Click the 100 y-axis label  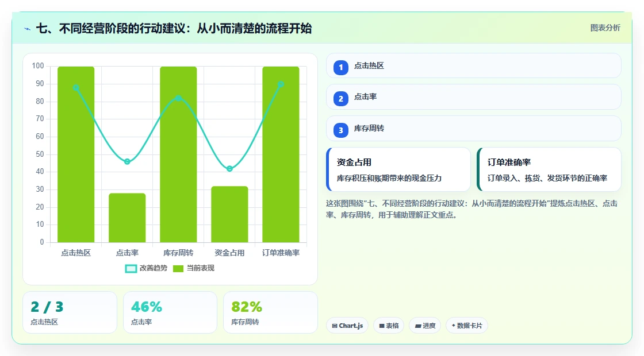tap(38, 66)
